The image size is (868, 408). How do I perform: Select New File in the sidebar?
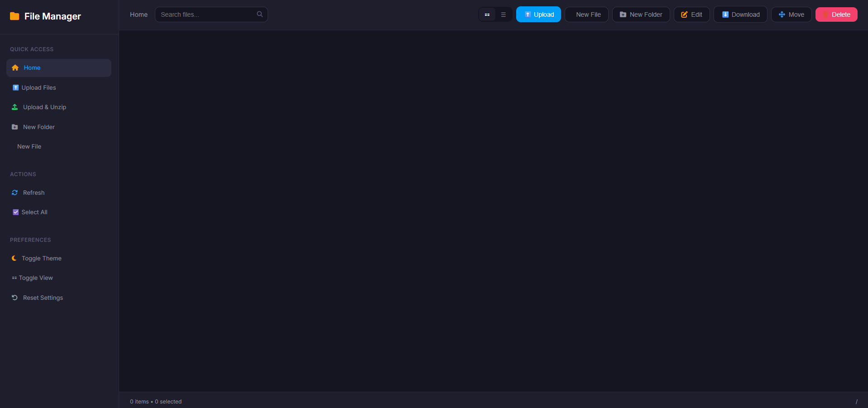(29, 147)
